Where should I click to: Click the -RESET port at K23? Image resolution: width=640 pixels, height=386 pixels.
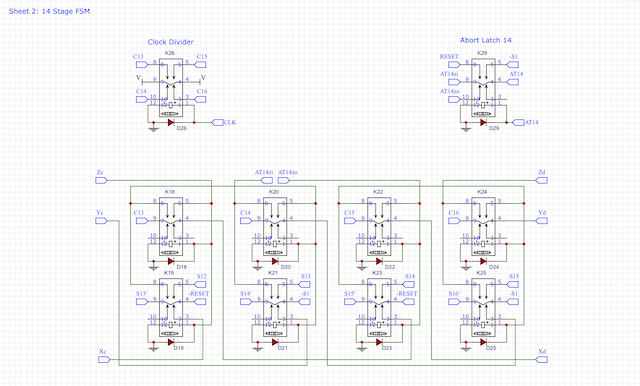(x=408, y=302)
